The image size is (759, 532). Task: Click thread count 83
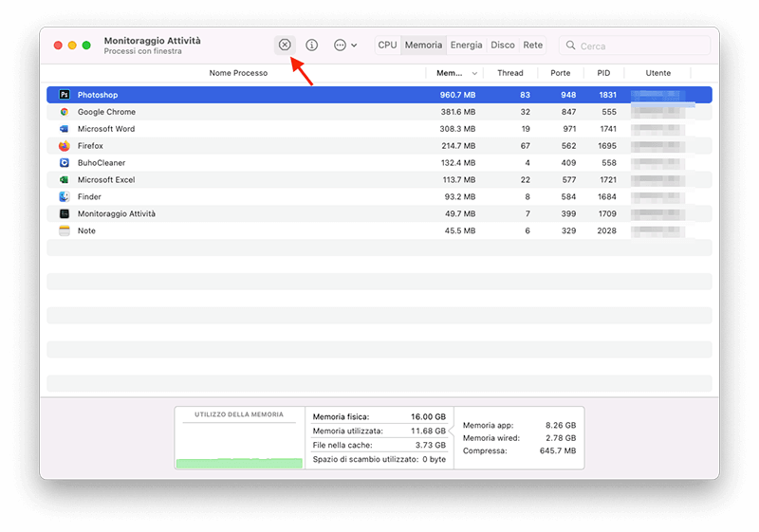526,95
